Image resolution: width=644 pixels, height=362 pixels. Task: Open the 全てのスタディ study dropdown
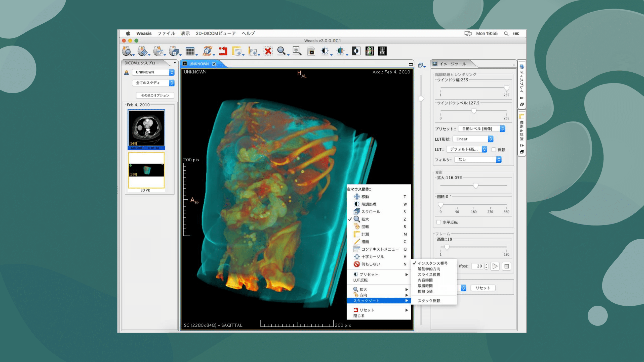(x=153, y=83)
